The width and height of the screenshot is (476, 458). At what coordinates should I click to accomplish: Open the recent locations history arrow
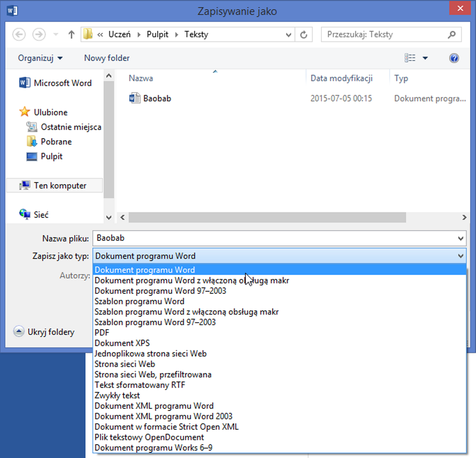pyautogui.click(x=56, y=34)
